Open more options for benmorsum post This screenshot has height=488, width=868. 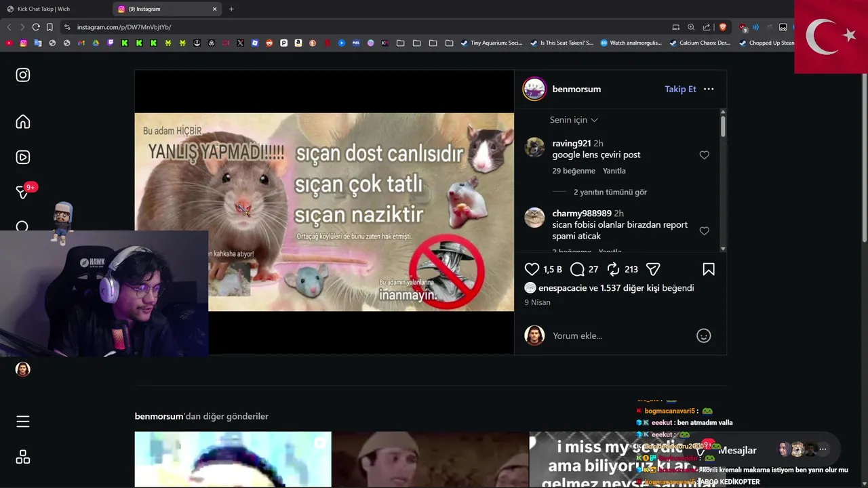709,89
